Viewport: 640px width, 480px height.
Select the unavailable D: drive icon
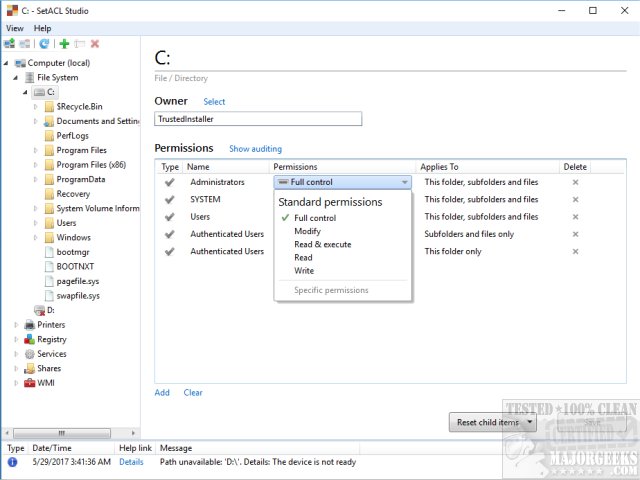[x=39, y=311]
